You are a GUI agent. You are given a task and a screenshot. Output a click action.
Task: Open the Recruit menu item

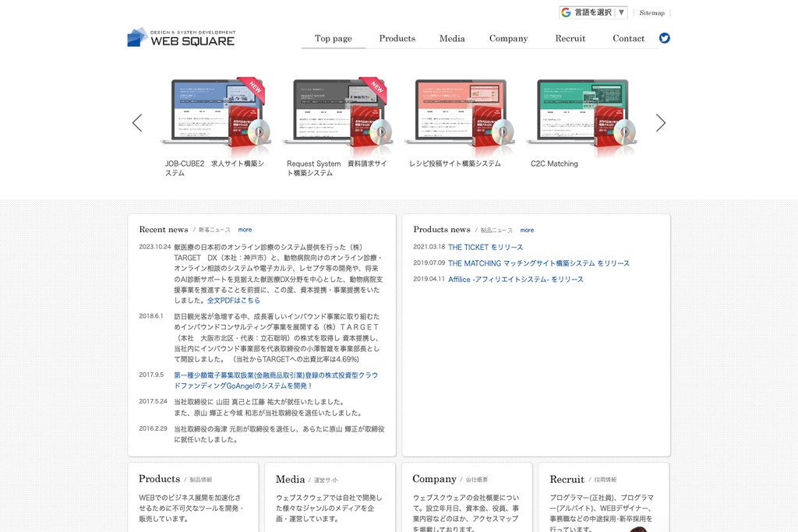tap(570, 39)
